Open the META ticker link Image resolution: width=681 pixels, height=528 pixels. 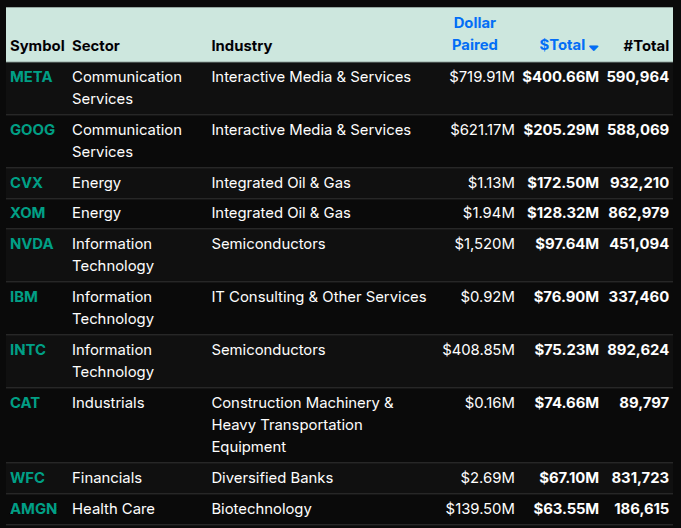pos(31,77)
